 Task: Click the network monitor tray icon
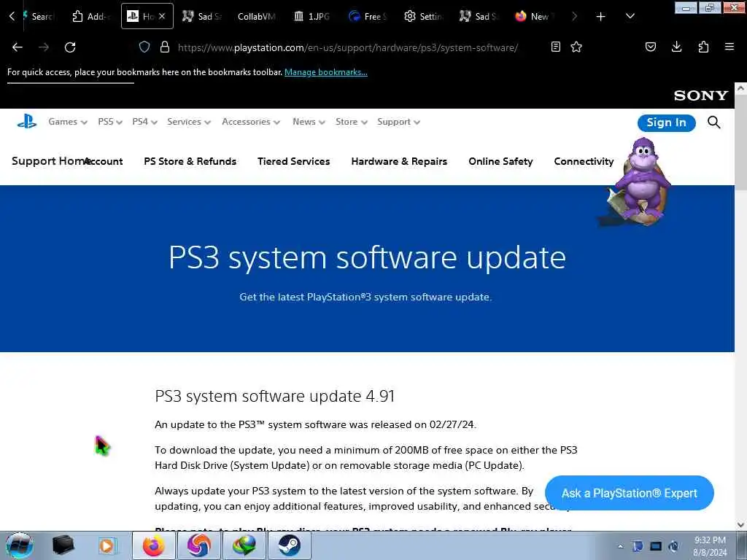pos(656,546)
